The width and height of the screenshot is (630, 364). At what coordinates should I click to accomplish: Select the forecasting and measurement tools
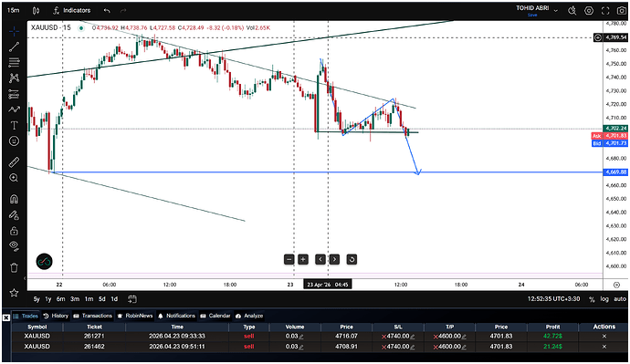point(14,94)
